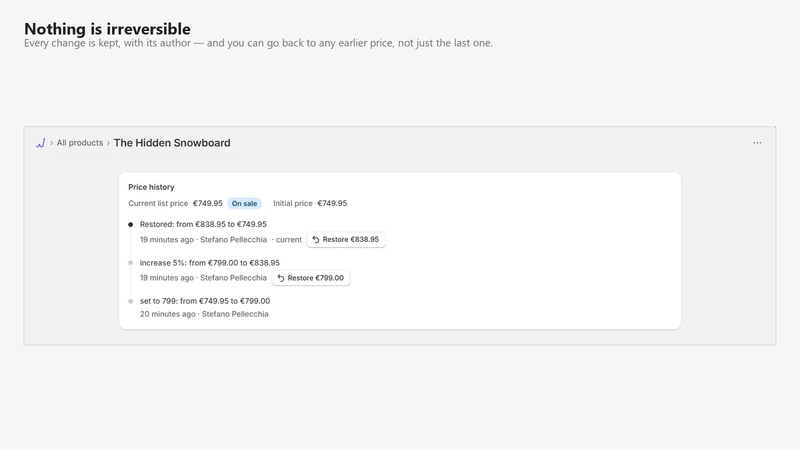
Task: Click the app logo icon in breadcrumb
Action: [41, 143]
